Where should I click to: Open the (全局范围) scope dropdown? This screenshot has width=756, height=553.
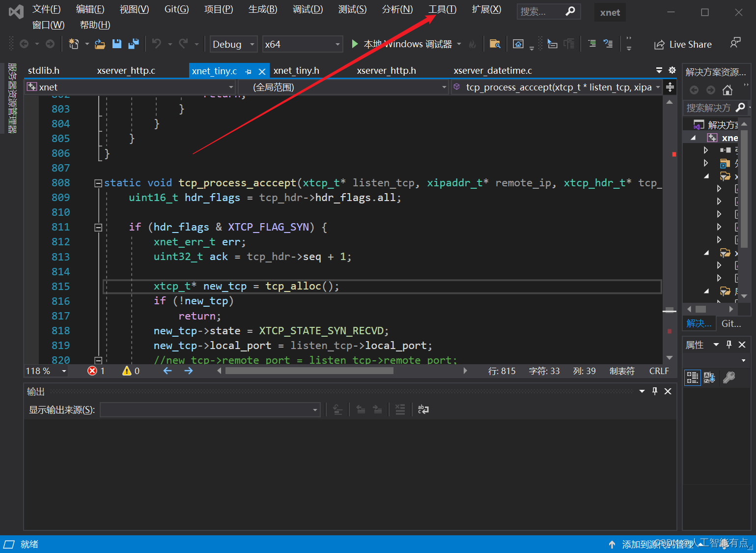coord(343,87)
